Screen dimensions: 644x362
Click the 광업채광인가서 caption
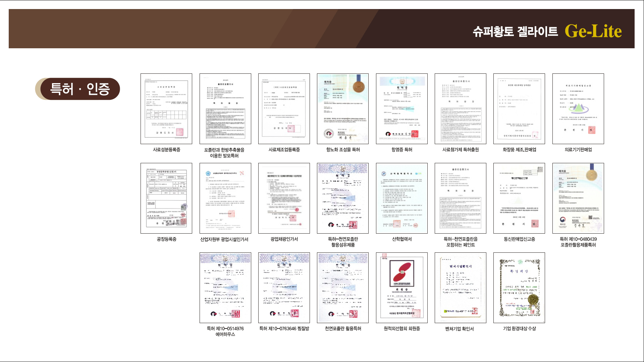(x=284, y=239)
